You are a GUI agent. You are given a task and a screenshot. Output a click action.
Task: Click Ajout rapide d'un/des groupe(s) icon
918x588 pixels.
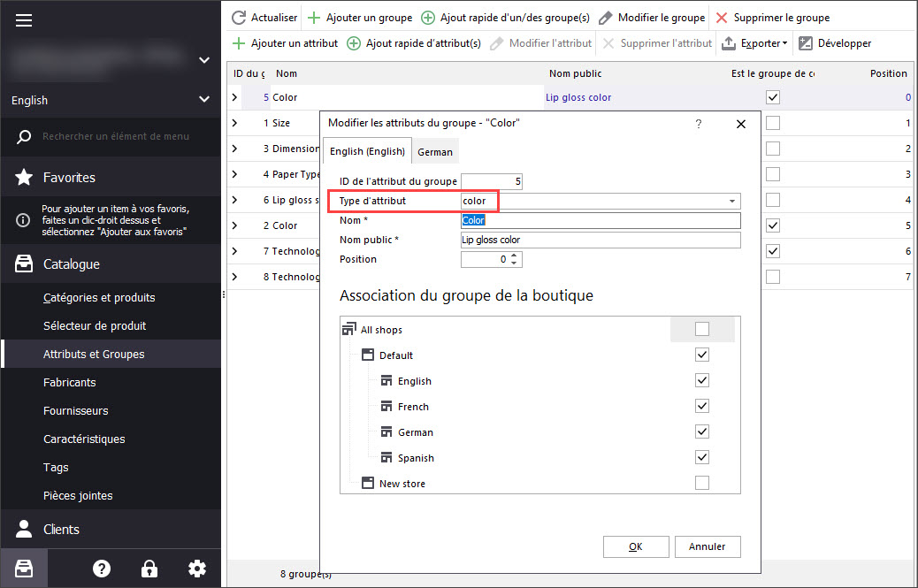pos(428,18)
